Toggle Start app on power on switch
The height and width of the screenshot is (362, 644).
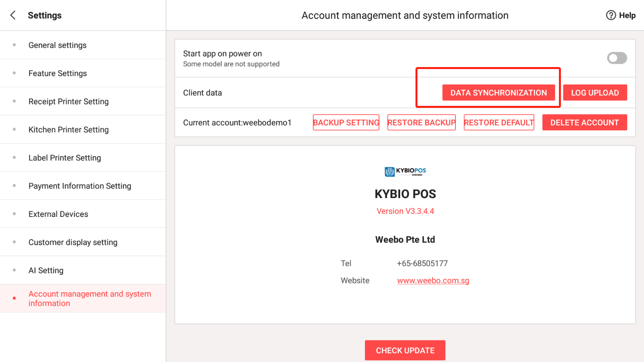pos(617,58)
